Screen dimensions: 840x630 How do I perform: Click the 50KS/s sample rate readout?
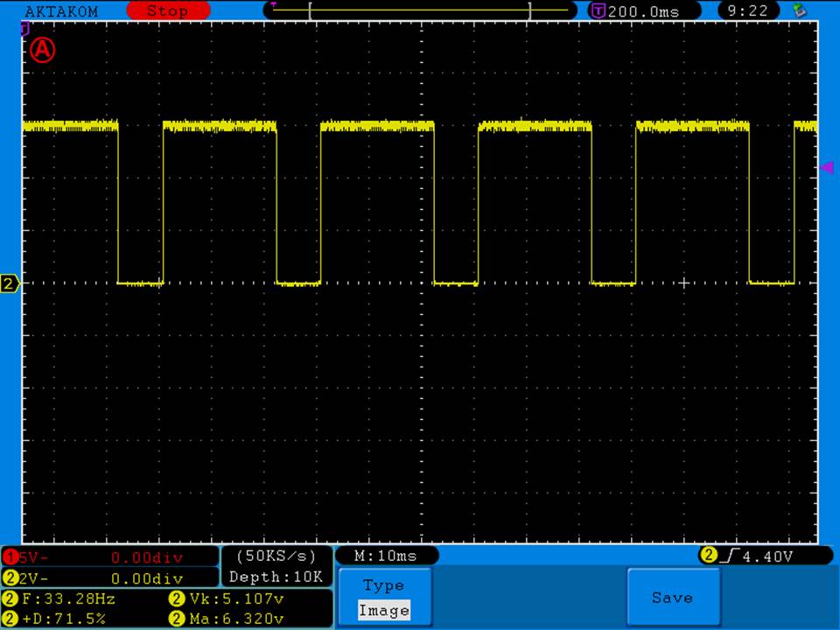point(276,556)
